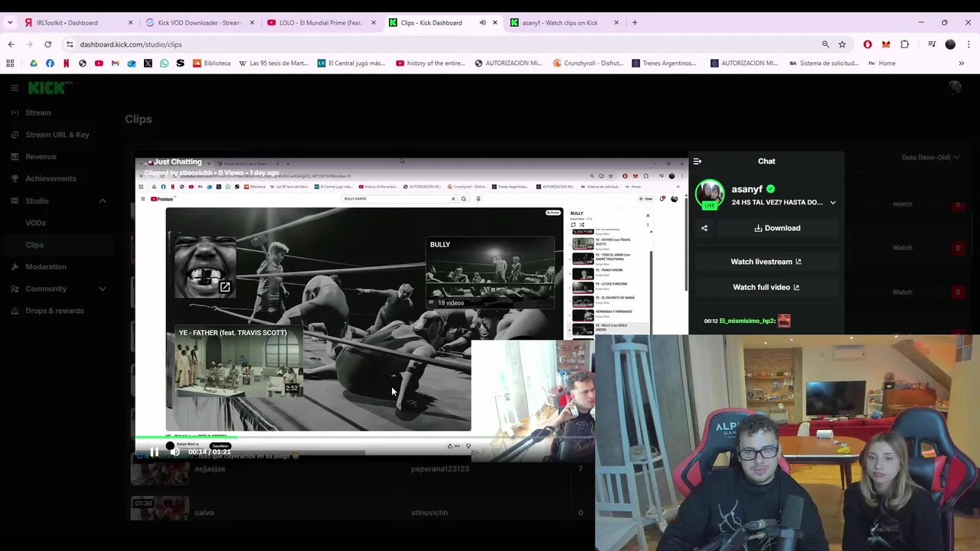Open a new browser tab
This screenshot has width=980, height=551.
[635, 23]
